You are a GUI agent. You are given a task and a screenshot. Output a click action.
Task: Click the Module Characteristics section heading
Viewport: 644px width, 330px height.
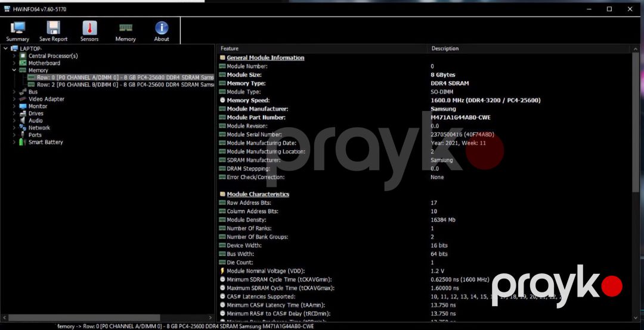pos(258,194)
